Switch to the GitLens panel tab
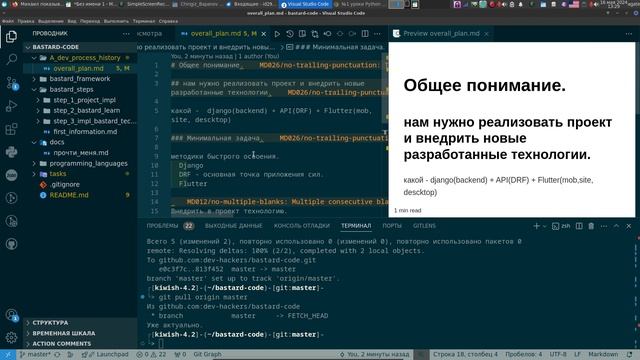Image resolution: width=640 pixels, height=360 pixels. click(424, 226)
